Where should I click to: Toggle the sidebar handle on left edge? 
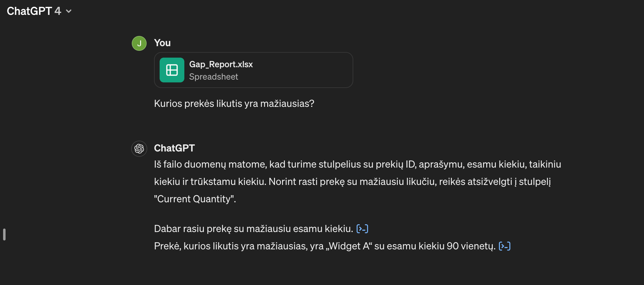pyautogui.click(x=4, y=235)
